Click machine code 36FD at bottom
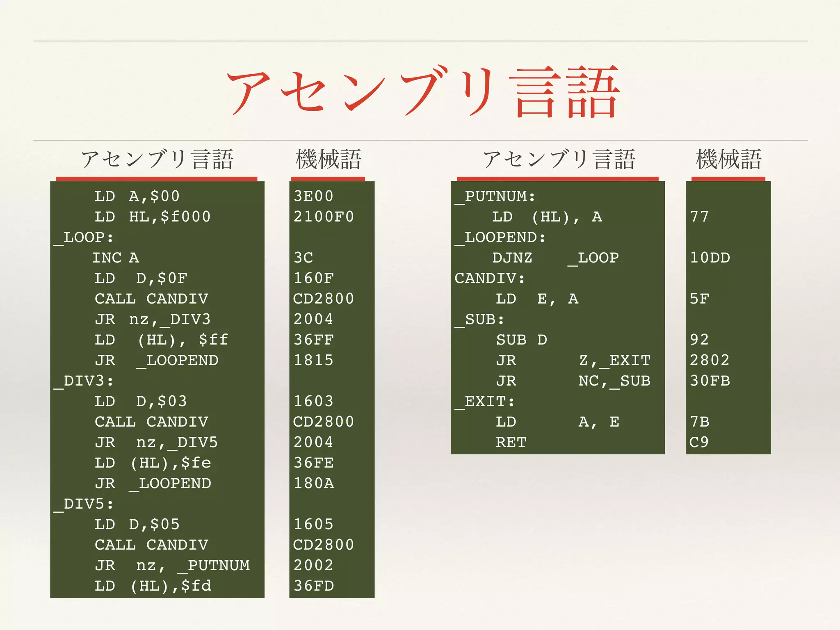Image resolution: width=840 pixels, height=630 pixels. coord(314,586)
